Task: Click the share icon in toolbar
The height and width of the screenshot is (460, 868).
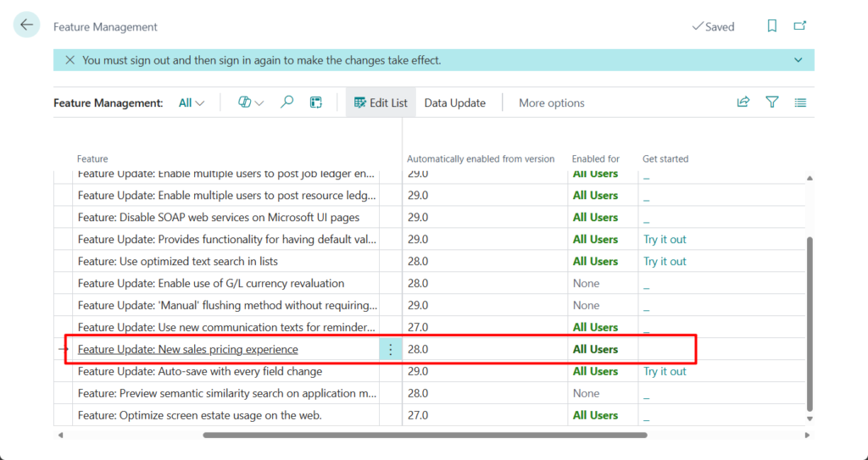Action: click(743, 103)
